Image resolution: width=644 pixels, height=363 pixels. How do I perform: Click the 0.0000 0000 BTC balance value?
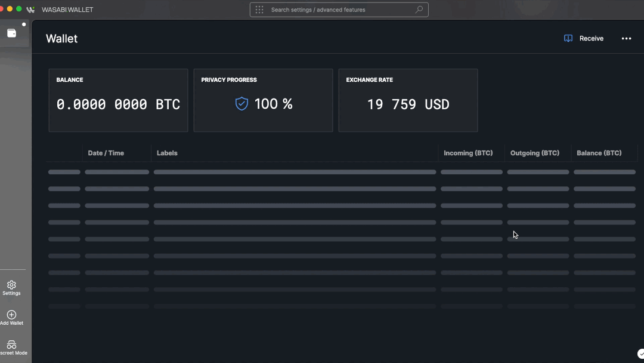[x=118, y=104]
